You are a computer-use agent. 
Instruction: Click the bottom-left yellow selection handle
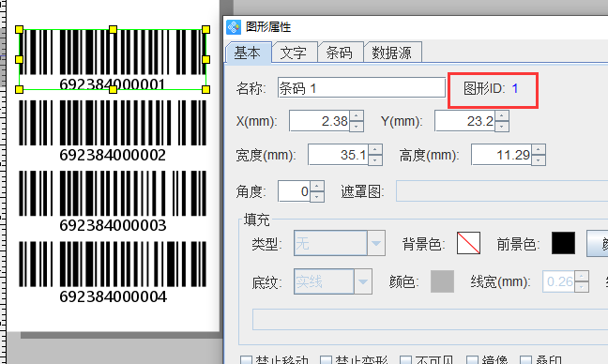pyautogui.click(x=19, y=89)
